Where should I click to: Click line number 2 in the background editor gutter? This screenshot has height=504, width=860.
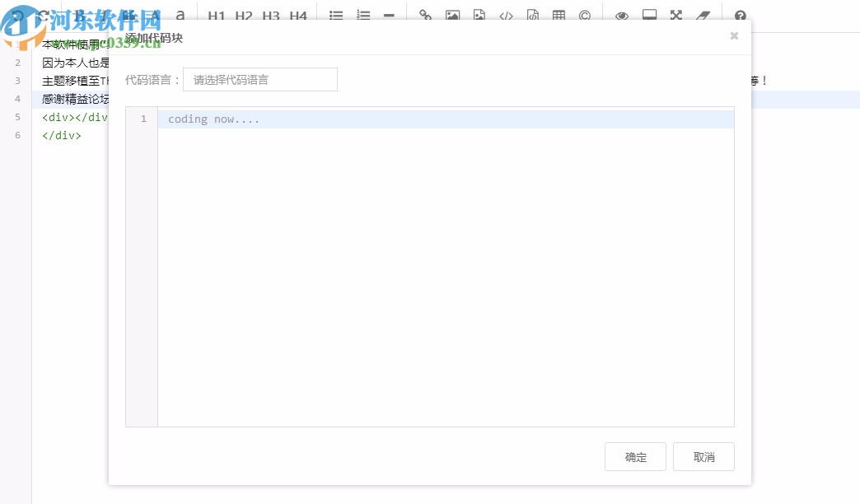(x=17, y=63)
